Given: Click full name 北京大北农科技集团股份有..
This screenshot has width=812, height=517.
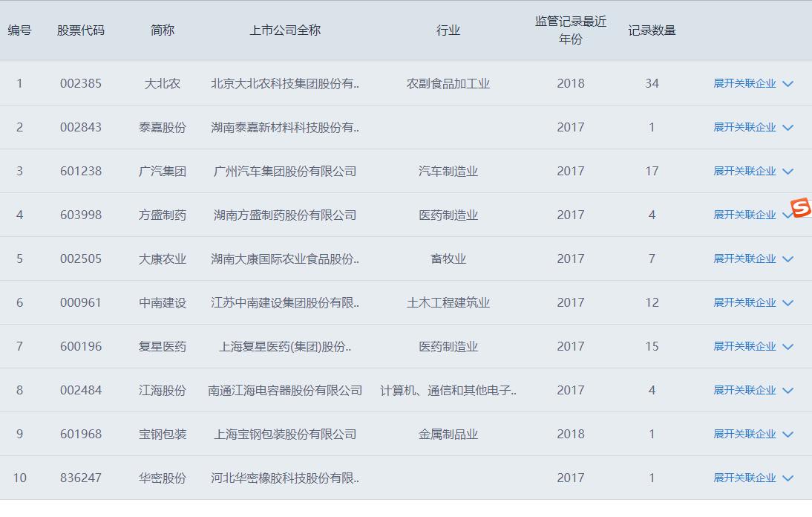Looking at the screenshot, I should pos(285,83).
